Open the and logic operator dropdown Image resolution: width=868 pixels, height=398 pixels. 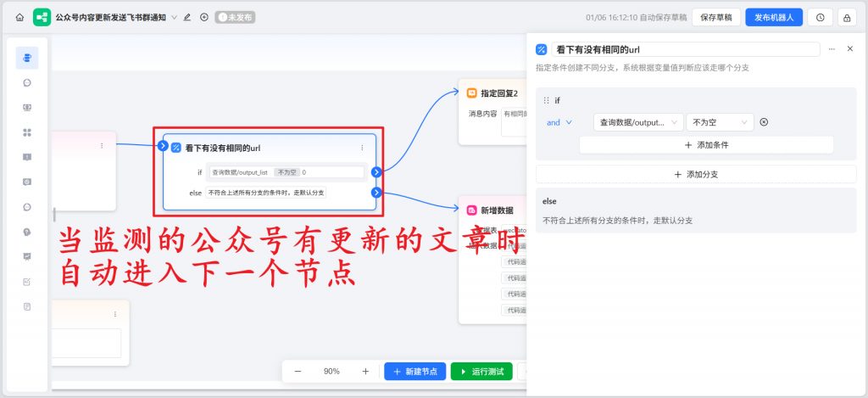click(559, 122)
